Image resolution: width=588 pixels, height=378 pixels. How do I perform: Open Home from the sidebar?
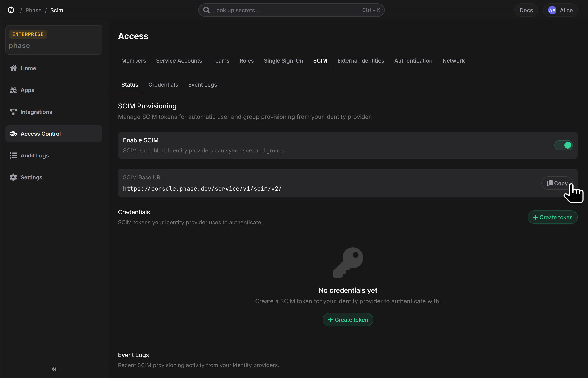[54, 68]
